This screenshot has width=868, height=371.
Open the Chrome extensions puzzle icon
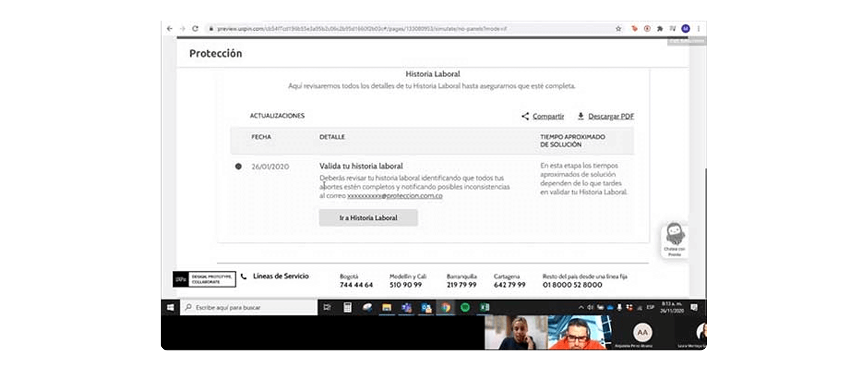pyautogui.click(x=660, y=29)
